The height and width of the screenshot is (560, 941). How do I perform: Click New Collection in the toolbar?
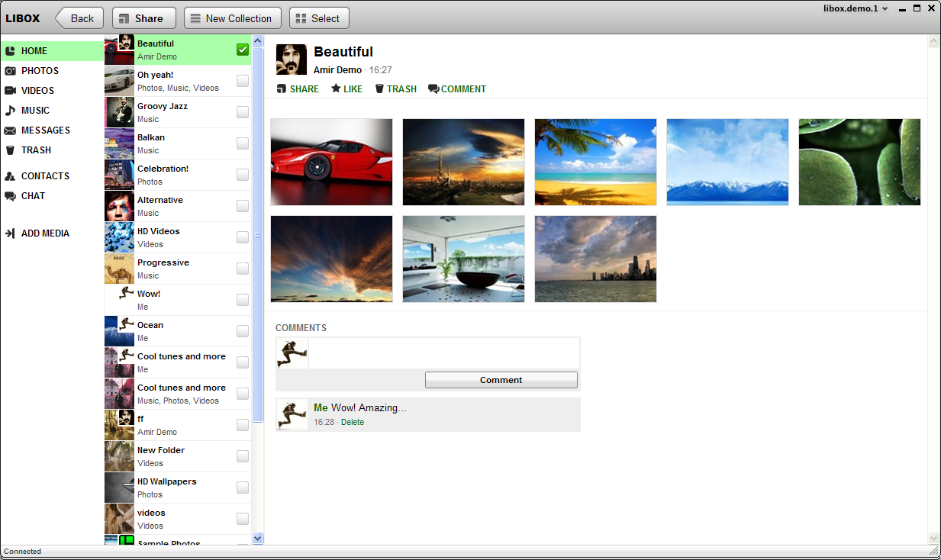click(x=232, y=18)
